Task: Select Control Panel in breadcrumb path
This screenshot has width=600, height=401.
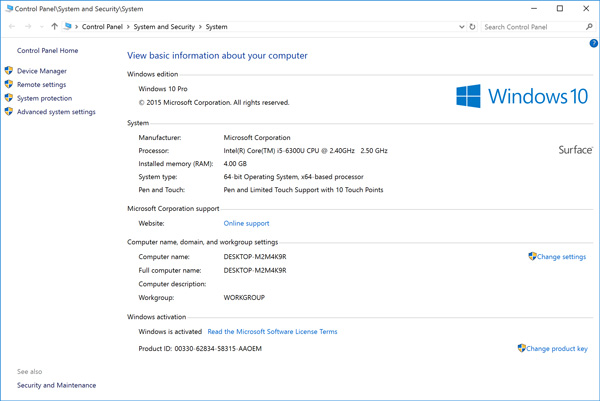Action: point(102,27)
